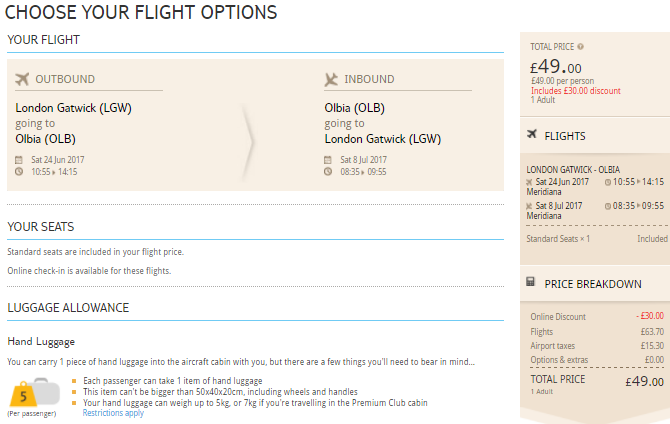Click the clock icon next to 10:55 outbound time
This screenshot has width=670, height=424.
click(19, 172)
